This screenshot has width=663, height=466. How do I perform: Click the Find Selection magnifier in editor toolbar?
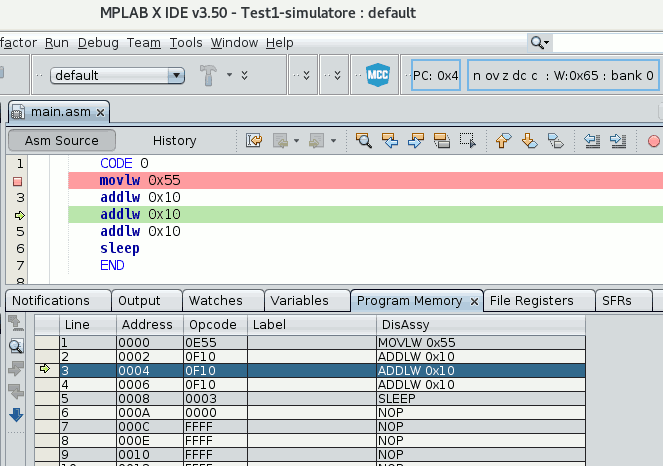[x=364, y=141]
